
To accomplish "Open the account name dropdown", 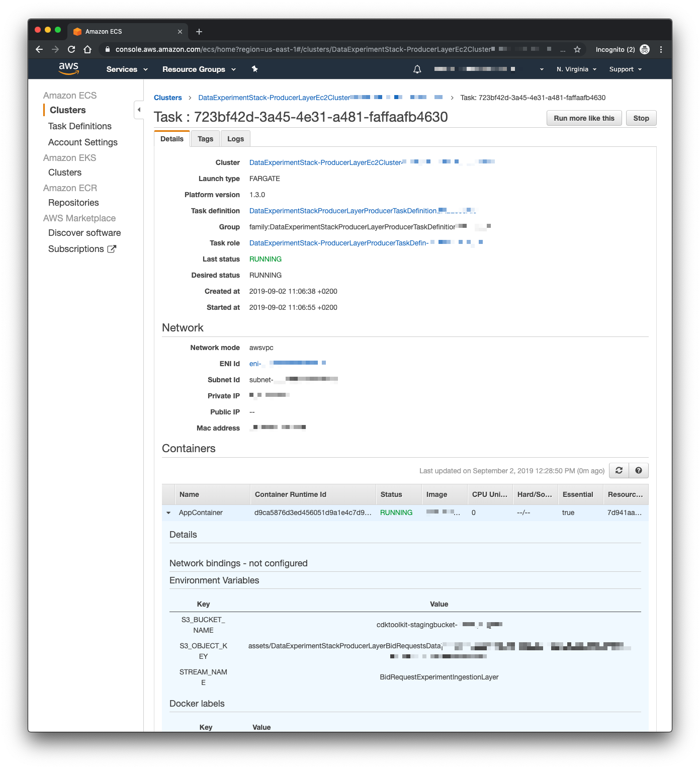I will tap(489, 69).
